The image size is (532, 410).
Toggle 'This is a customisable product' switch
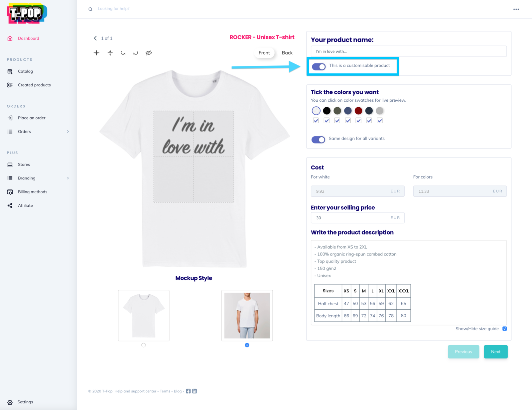point(319,66)
